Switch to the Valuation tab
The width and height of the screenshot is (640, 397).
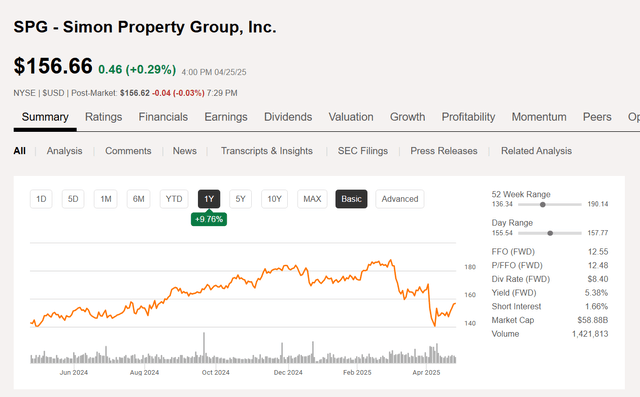[x=351, y=117]
